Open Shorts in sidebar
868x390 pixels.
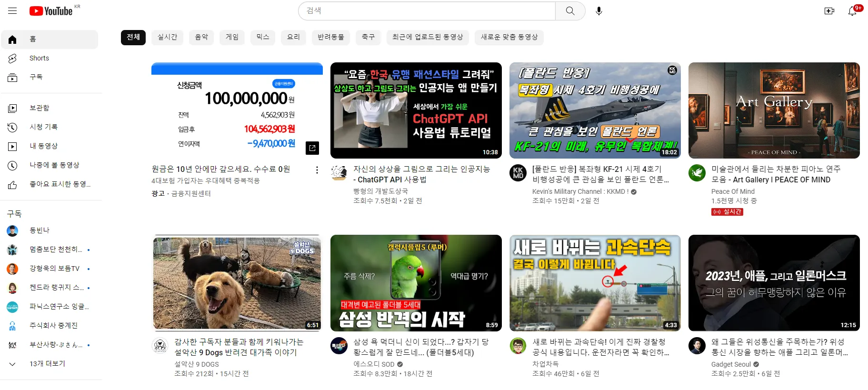[50, 58]
